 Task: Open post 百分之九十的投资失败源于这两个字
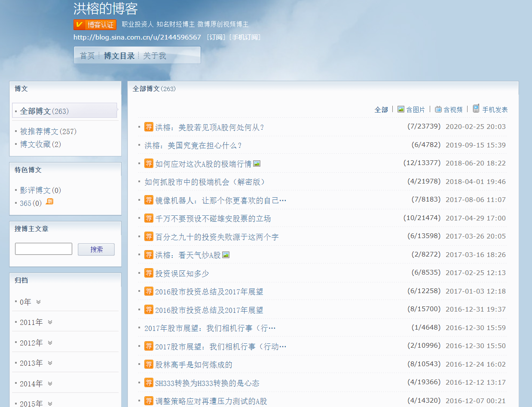[x=217, y=237]
